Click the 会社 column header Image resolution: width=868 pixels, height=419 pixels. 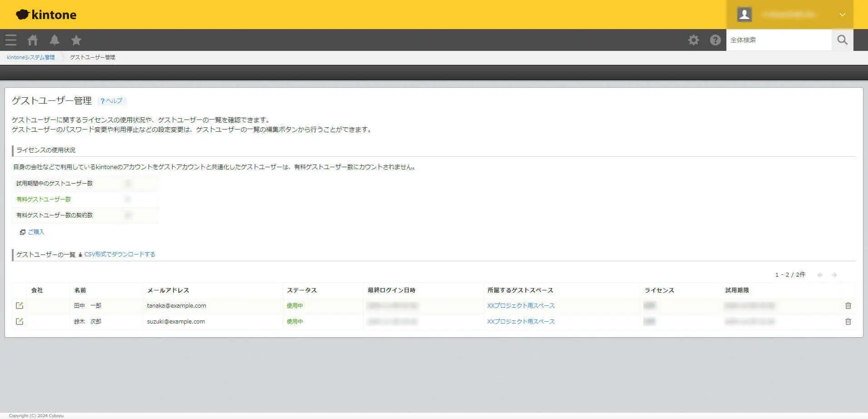click(x=37, y=290)
